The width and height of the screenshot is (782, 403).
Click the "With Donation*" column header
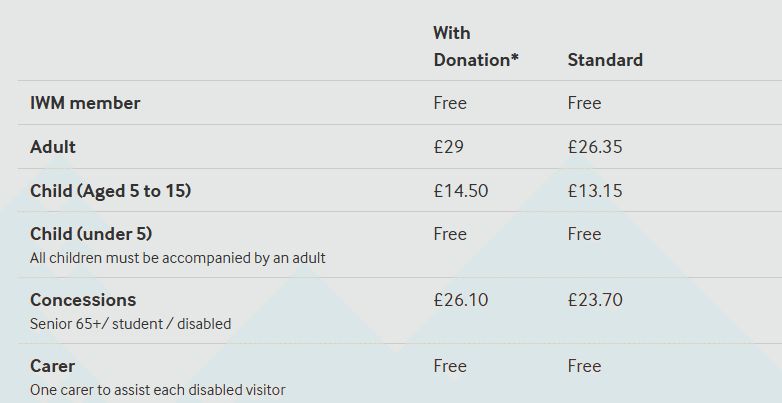tap(475, 47)
